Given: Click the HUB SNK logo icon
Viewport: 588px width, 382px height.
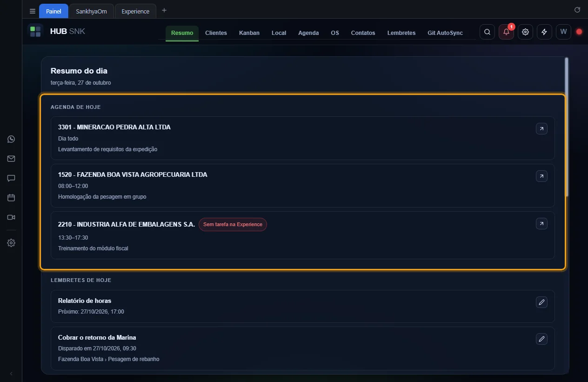Looking at the screenshot, I should (35, 32).
